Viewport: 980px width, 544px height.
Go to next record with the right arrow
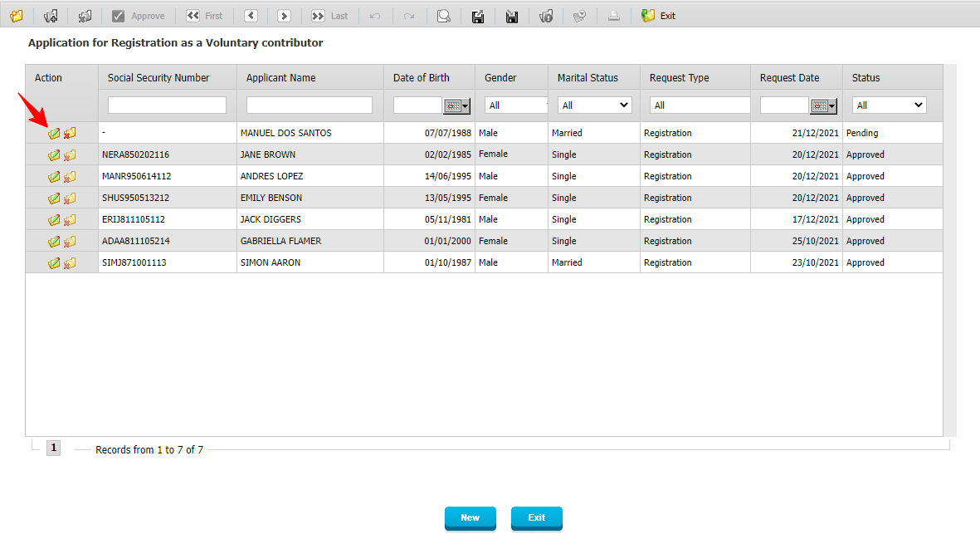(x=285, y=16)
